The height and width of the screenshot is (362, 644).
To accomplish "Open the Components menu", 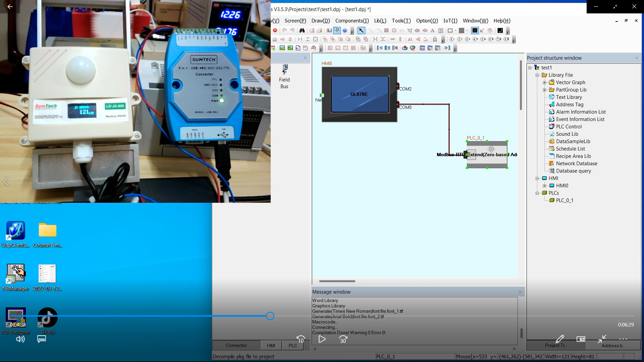I will [x=352, y=21].
